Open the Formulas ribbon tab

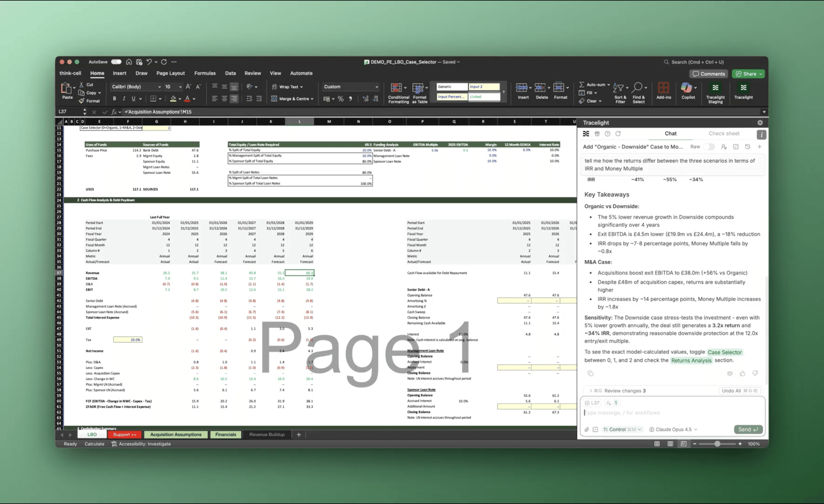(205, 73)
